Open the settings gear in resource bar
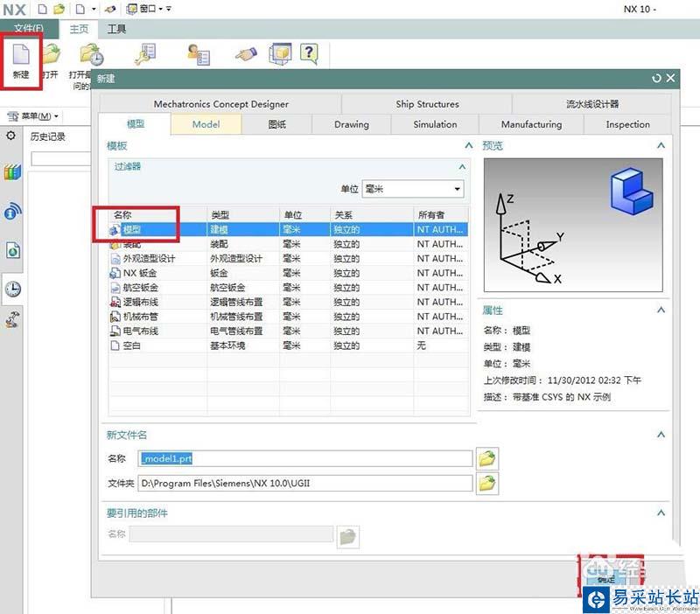This screenshot has height=614, width=700. point(10,136)
